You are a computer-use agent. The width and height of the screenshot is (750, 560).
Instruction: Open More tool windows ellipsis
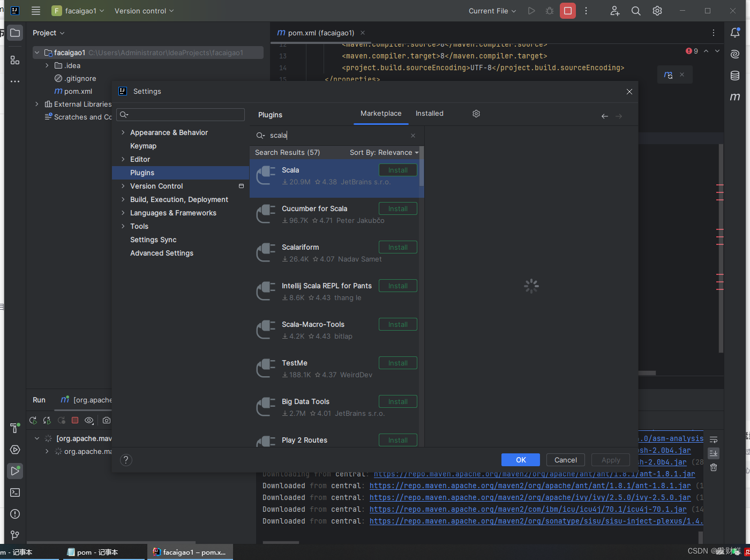[x=15, y=81]
